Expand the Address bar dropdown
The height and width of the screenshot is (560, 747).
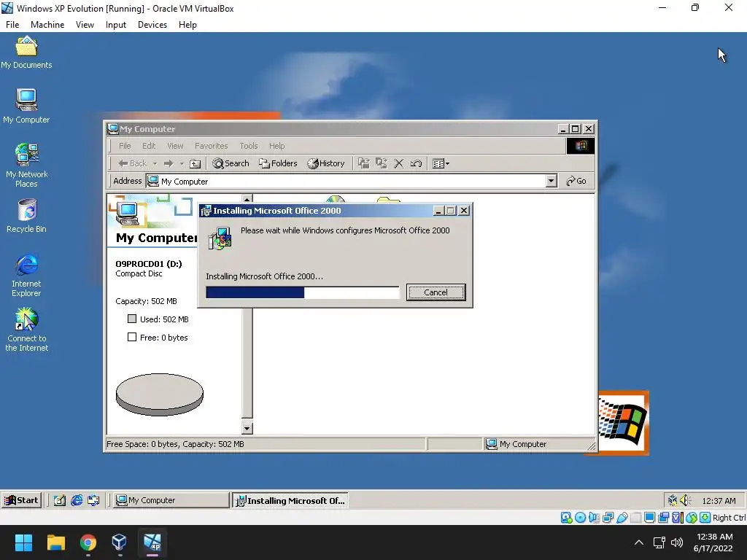551,181
